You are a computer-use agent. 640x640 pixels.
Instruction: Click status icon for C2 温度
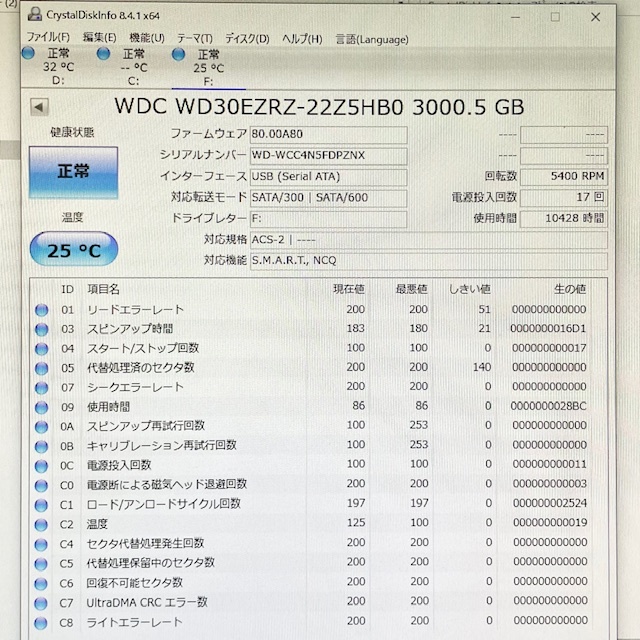click(x=41, y=525)
